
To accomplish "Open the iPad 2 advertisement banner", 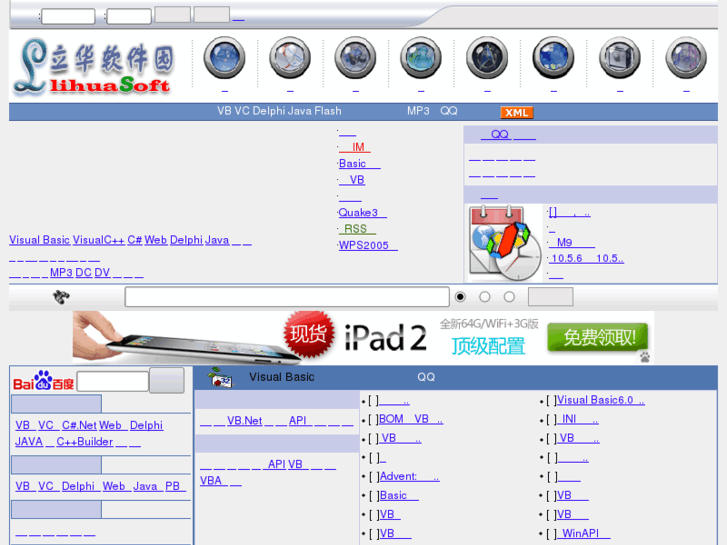I will click(x=363, y=337).
